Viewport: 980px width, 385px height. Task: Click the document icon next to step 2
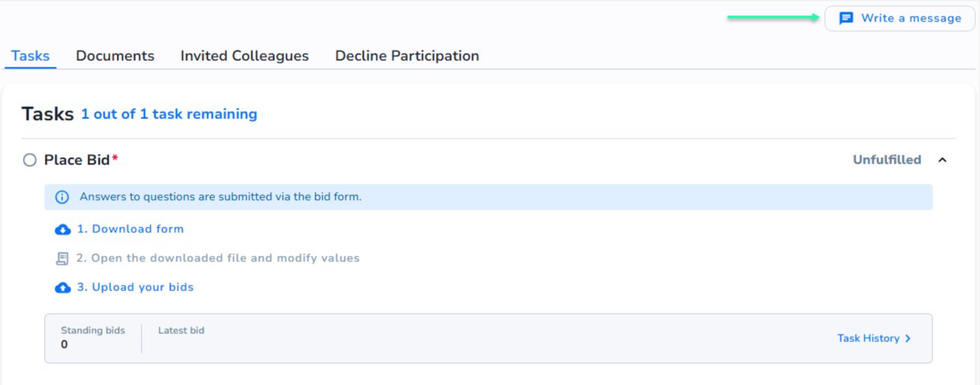click(x=62, y=258)
